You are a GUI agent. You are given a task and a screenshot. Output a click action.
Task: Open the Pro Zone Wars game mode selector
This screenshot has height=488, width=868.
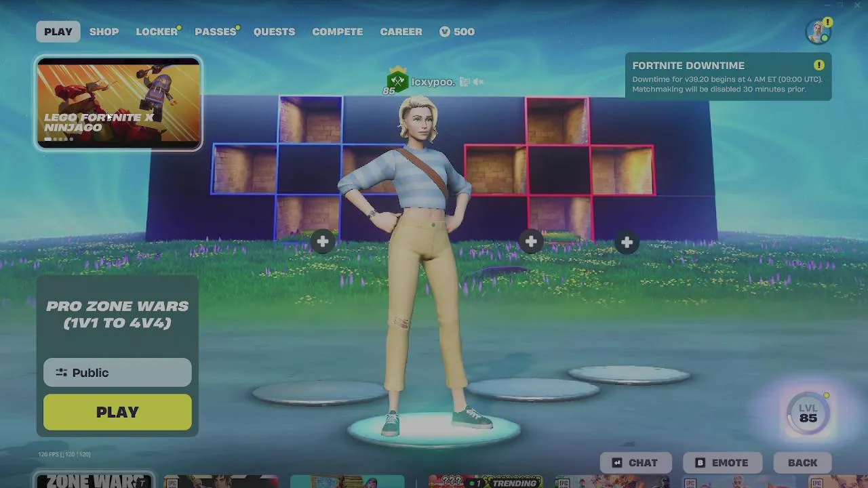(117, 314)
